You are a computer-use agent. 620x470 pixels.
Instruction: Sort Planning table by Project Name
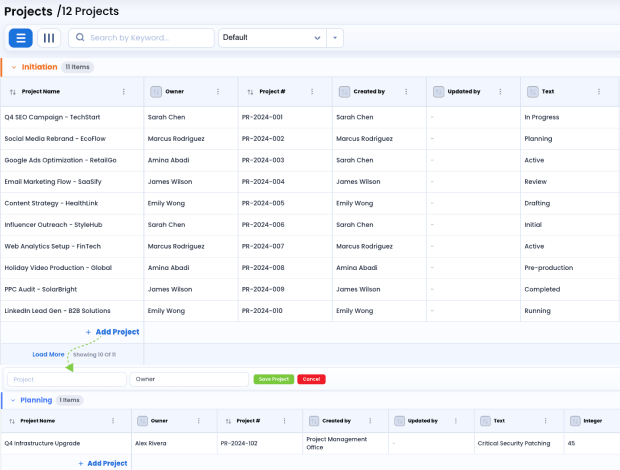click(12, 421)
